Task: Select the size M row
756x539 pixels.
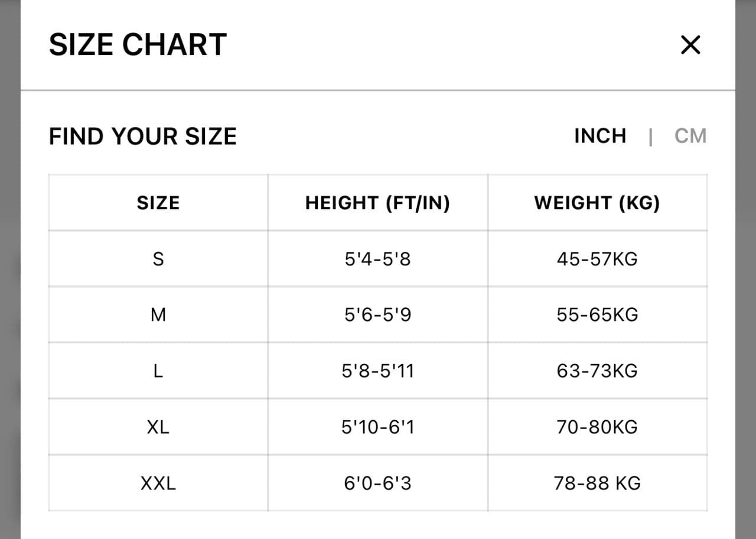Action: [x=158, y=314]
